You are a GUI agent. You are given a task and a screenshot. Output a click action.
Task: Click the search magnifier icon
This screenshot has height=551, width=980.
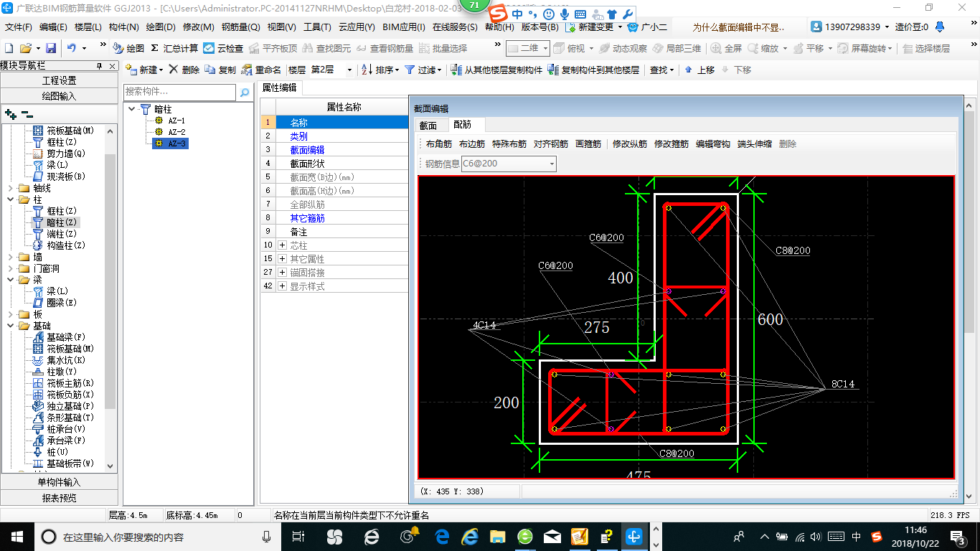tap(245, 92)
